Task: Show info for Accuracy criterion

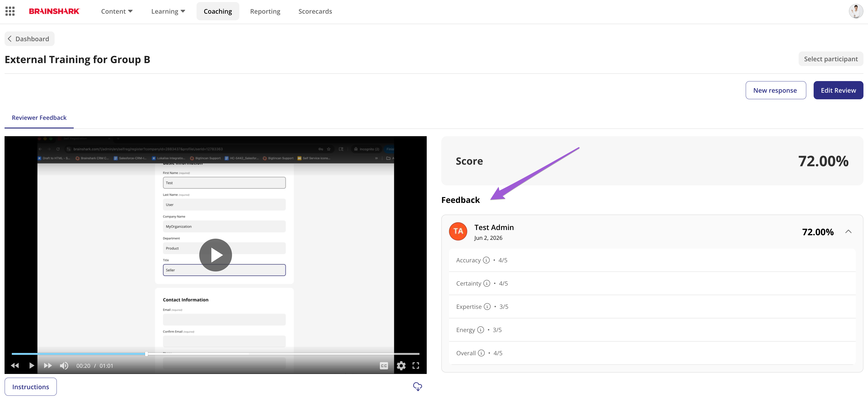Action: tap(486, 260)
